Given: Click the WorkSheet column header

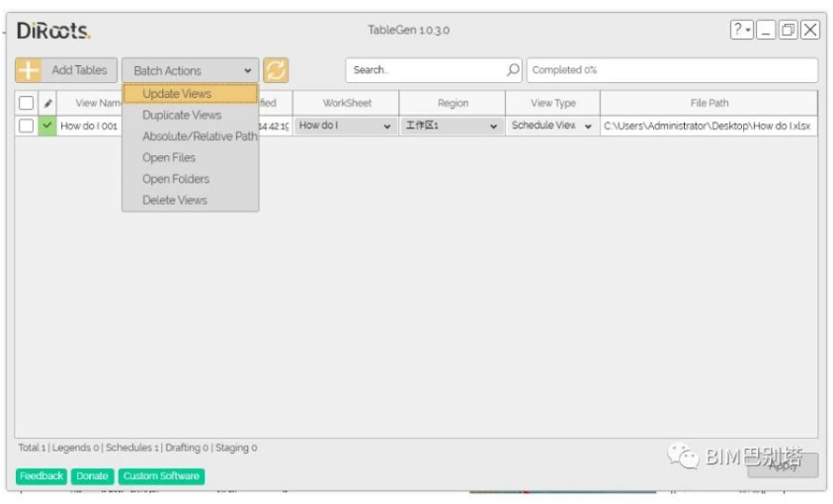Looking at the screenshot, I should click(347, 103).
